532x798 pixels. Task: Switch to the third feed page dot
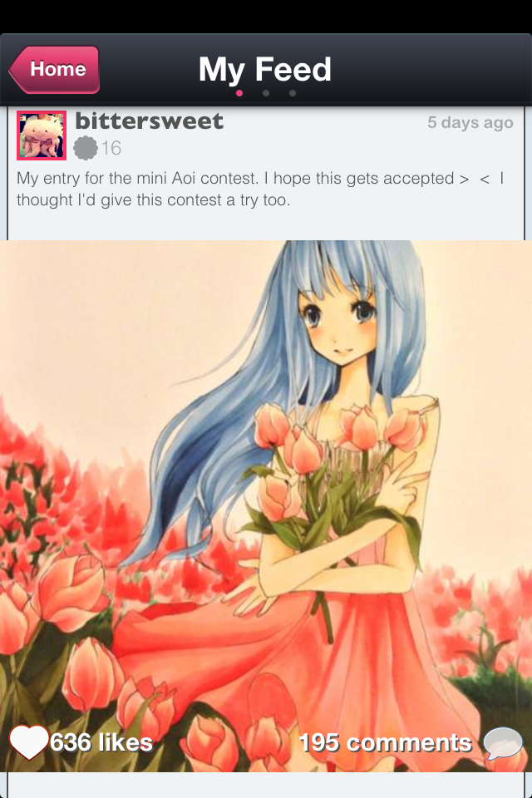click(293, 93)
